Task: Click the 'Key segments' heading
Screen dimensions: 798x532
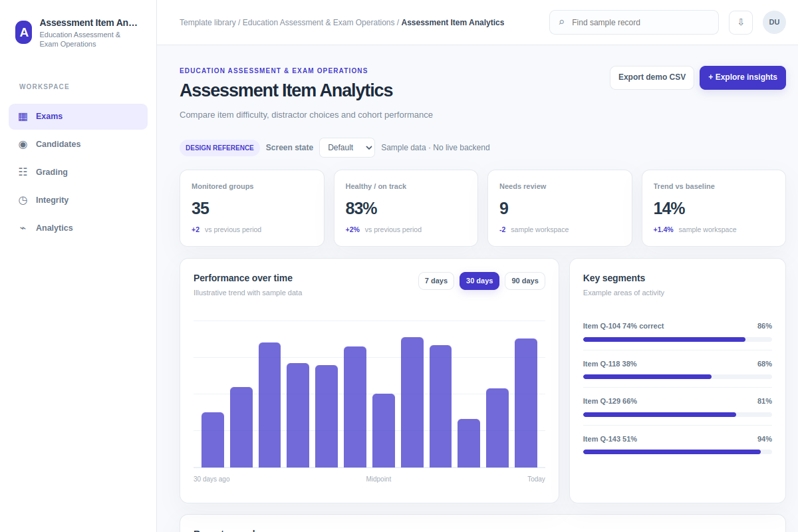Action: (x=614, y=278)
